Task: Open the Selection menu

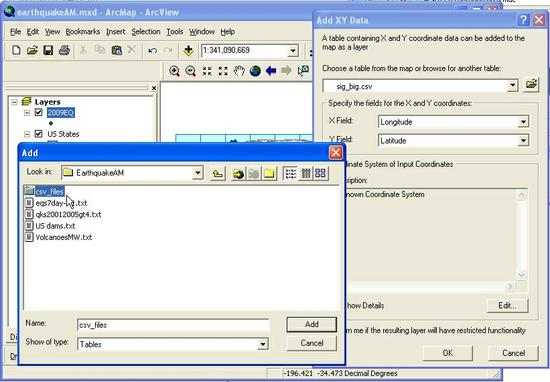Action: pos(146,32)
